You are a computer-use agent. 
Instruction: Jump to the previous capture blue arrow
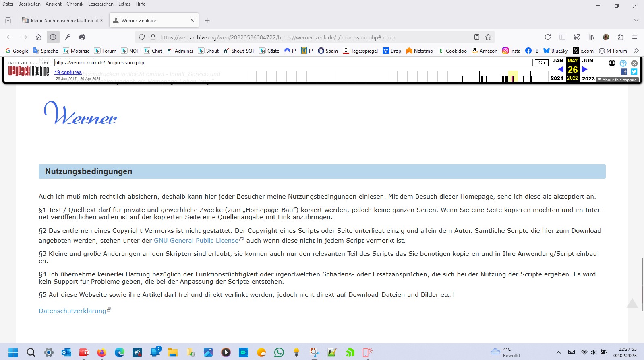click(x=561, y=69)
